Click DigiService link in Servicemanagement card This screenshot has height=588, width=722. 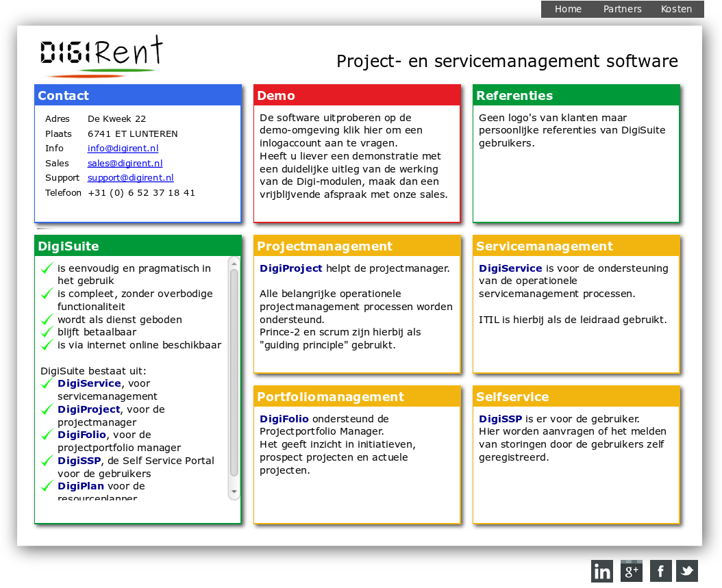click(510, 268)
